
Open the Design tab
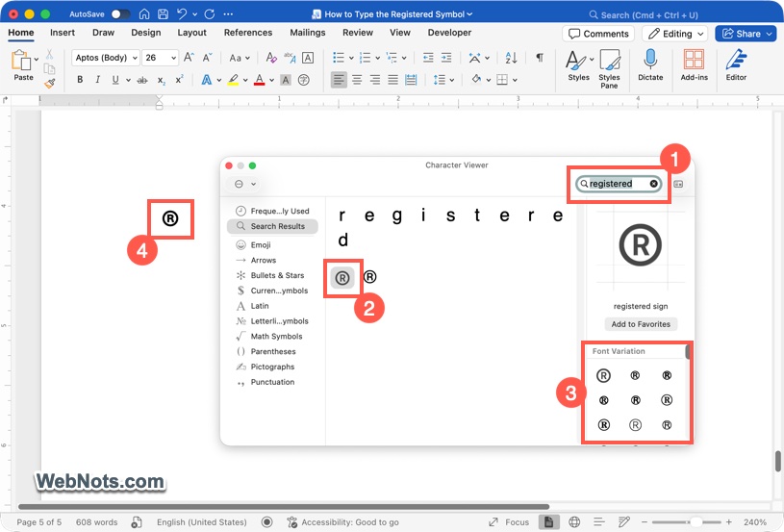click(146, 33)
